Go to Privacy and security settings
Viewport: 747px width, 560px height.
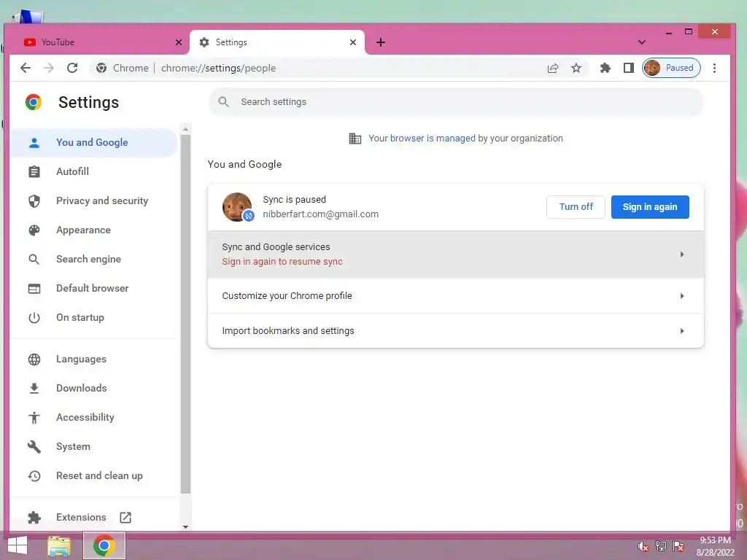tap(94, 201)
